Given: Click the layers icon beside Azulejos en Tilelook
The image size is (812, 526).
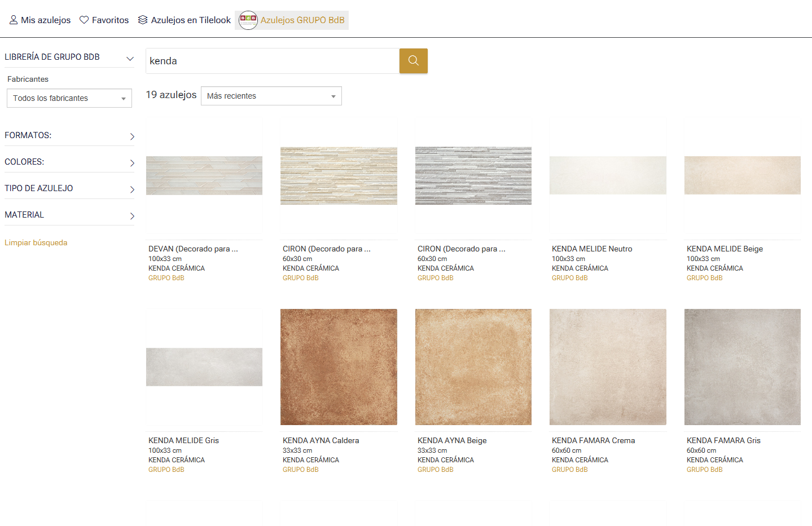Looking at the screenshot, I should pos(143,20).
